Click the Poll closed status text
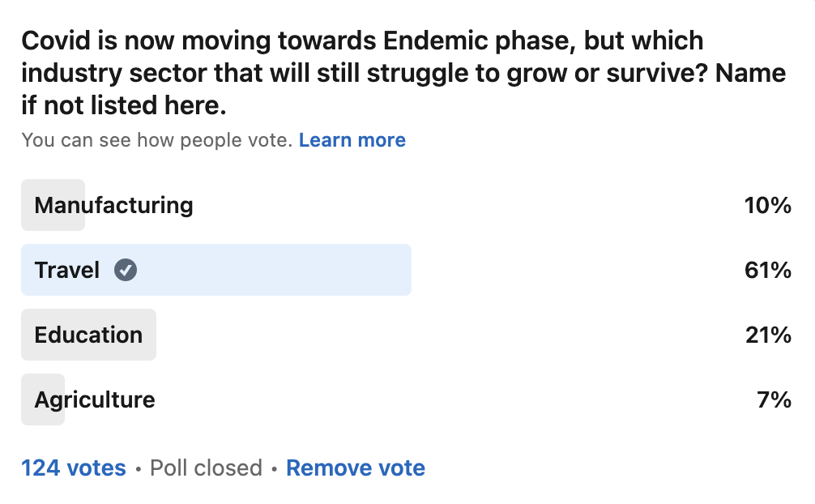Image resolution: width=815 pixels, height=504 pixels. pyautogui.click(x=207, y=468)
